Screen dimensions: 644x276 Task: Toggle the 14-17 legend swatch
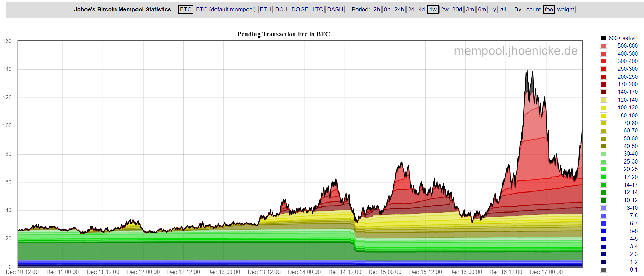click(603, 185)
